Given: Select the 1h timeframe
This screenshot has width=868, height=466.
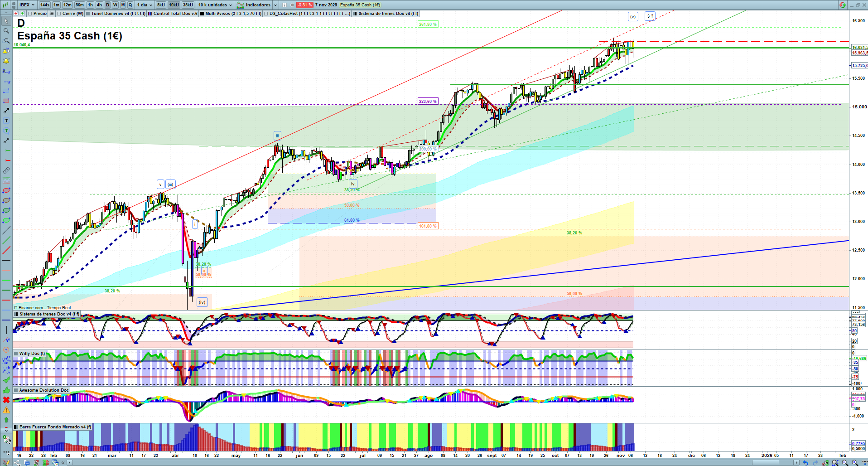Looking at the screenshot, I should click(91, 5).
